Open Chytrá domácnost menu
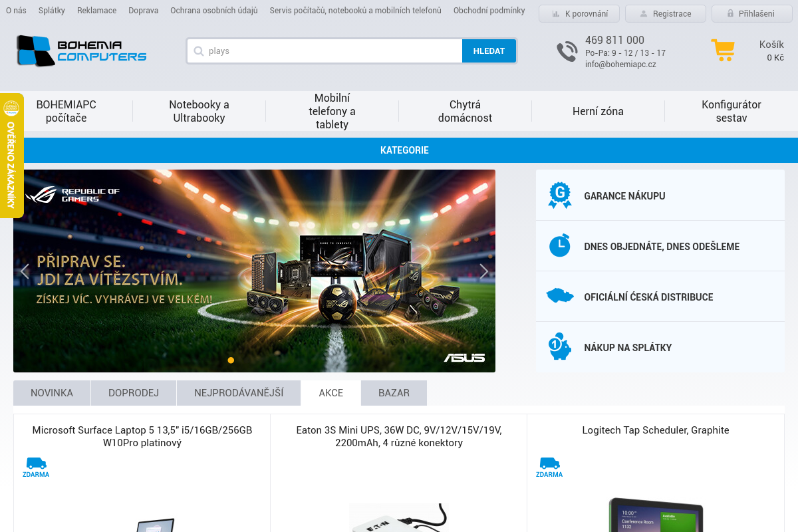Image resolution: width=798 pixels, height=532 pixels. pyautogui.click(x=465, y=111)
